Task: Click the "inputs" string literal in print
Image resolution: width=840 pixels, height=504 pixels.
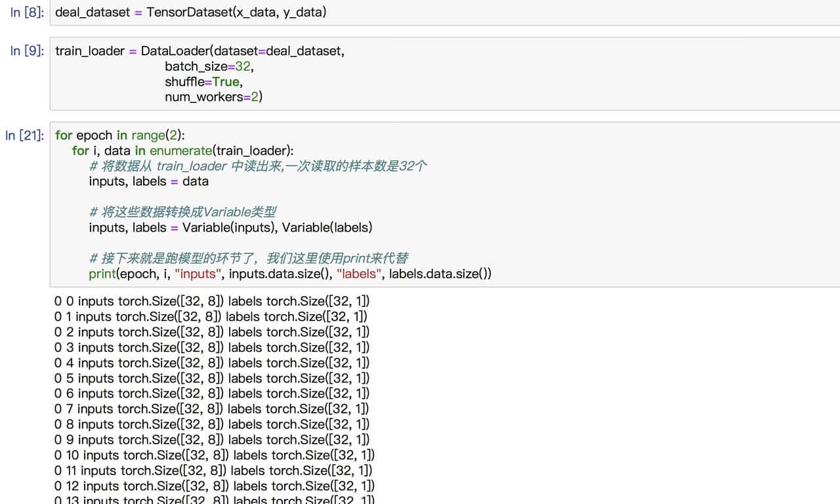Action: point(197,274)
